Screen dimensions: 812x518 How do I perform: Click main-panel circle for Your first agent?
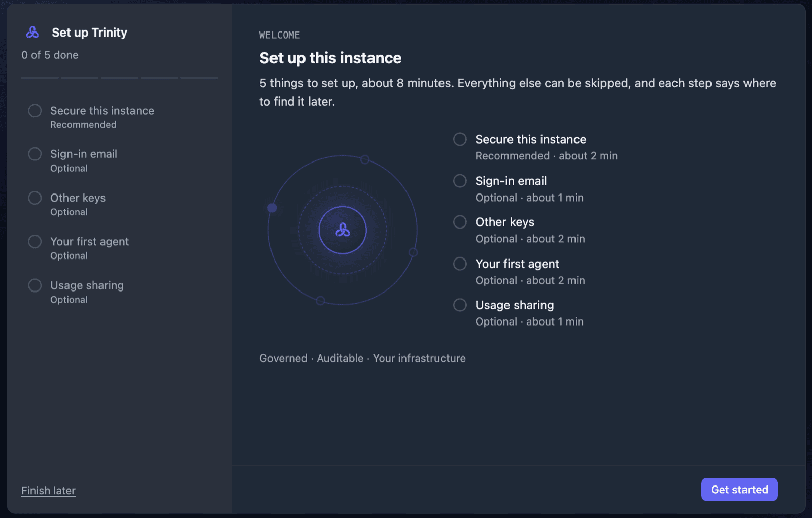point(460,264)
